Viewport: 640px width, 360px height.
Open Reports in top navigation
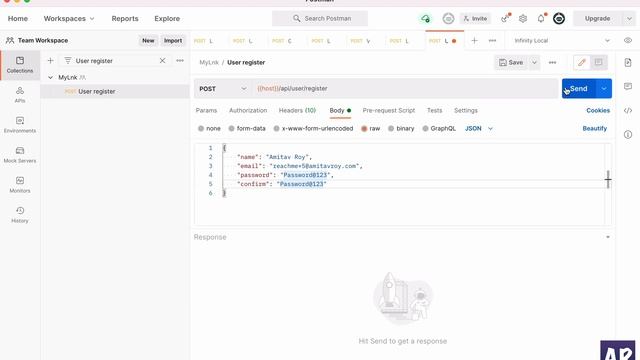(125, 18)
